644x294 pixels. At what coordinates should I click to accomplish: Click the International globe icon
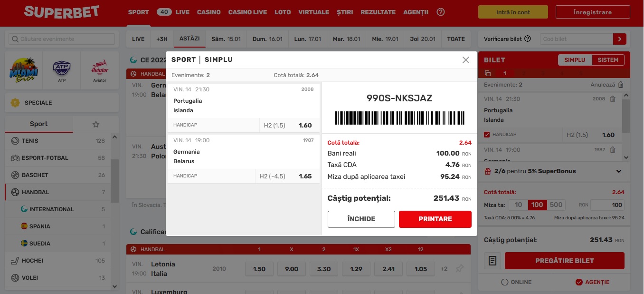click(x=24, y=209)
